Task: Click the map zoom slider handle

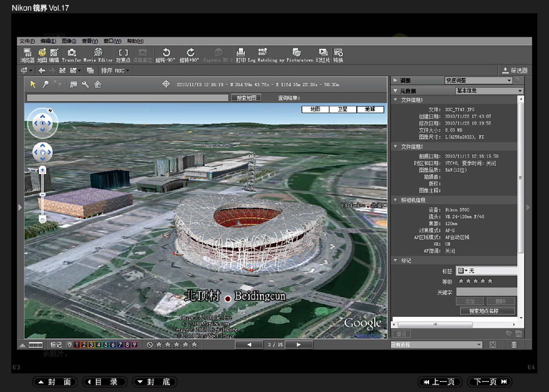Action: point(43,194)
